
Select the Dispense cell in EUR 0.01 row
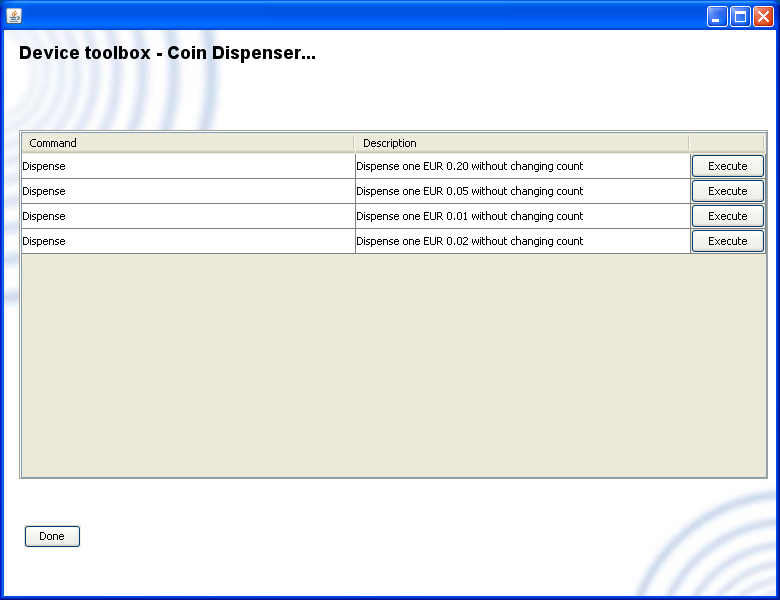coord(188,216)
